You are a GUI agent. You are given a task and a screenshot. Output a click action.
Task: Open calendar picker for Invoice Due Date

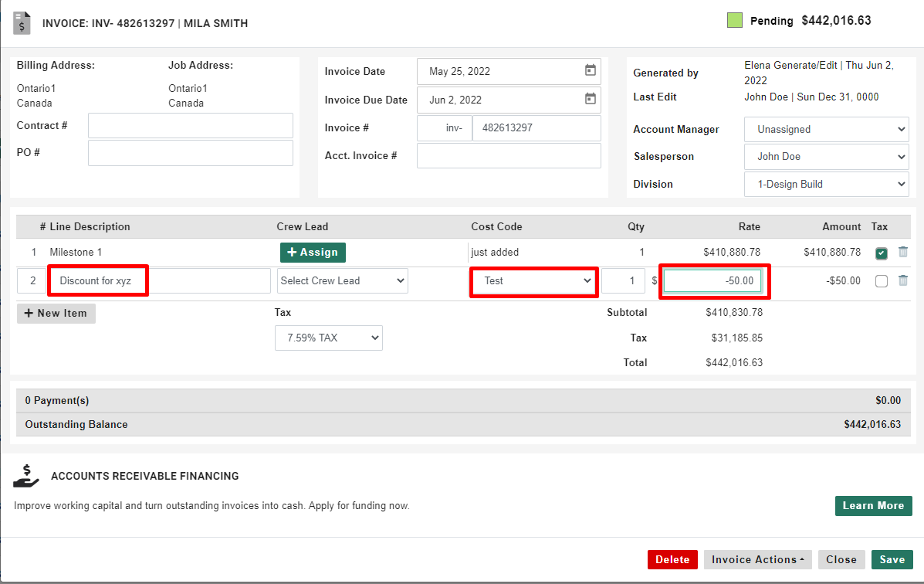coord(590,100)
